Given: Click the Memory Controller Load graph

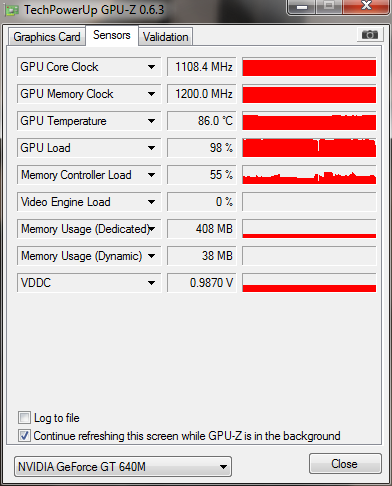Looking at the screenshot, I should tap(309, 175).
